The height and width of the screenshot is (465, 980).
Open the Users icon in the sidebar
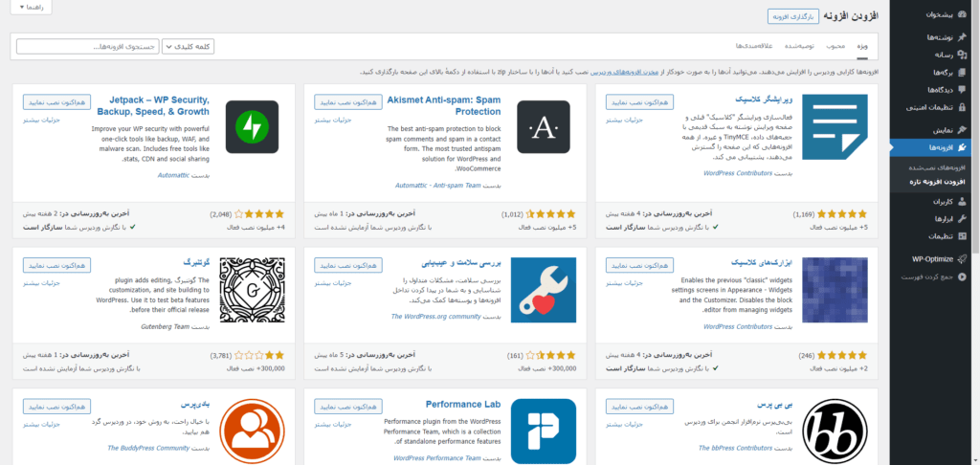[x=961, y=201]
